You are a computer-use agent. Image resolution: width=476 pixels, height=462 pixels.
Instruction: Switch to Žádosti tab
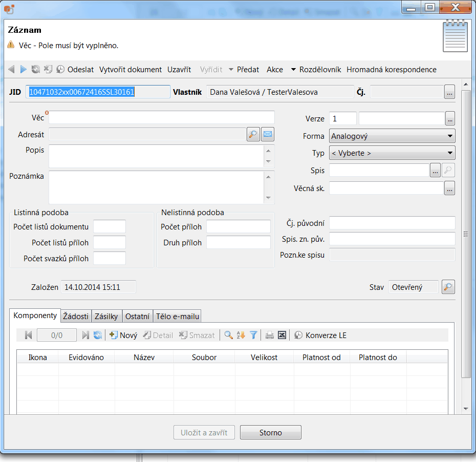pos(76,317)
